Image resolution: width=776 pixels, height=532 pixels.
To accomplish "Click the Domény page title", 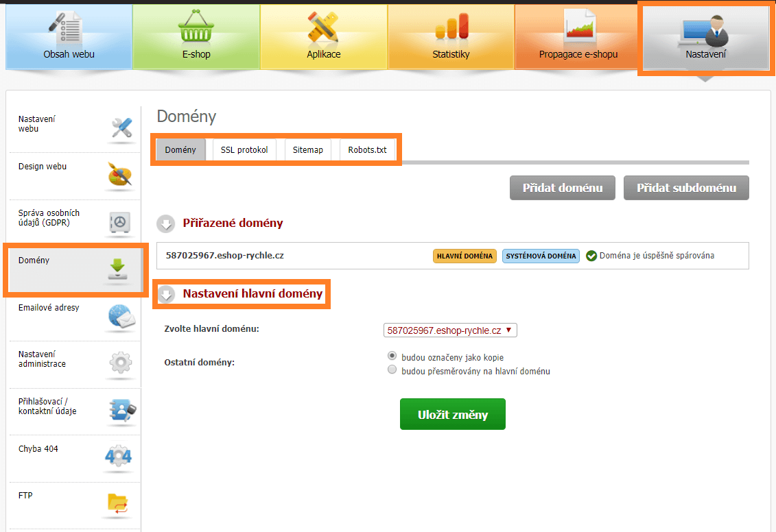I will pyautogui.click(x=187, y=117).
